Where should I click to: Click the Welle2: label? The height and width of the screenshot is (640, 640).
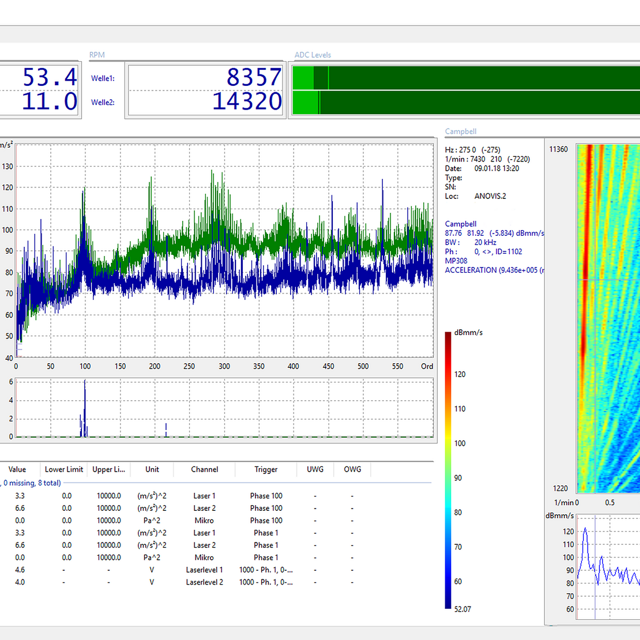coord(102,102)
